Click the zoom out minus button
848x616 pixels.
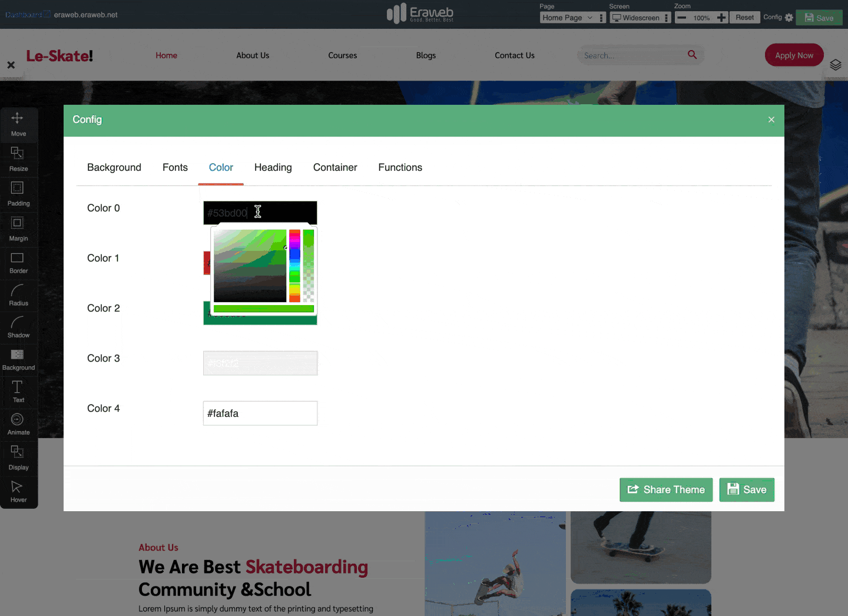pos(681,18)
